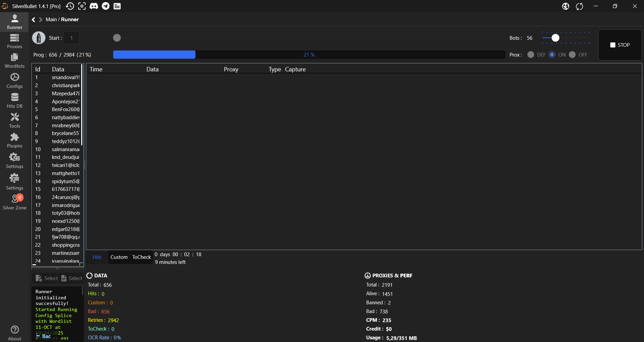Select the ON proxy mode radio button
Viewport: 644px width, 342px height.
[x=552, y=55]
